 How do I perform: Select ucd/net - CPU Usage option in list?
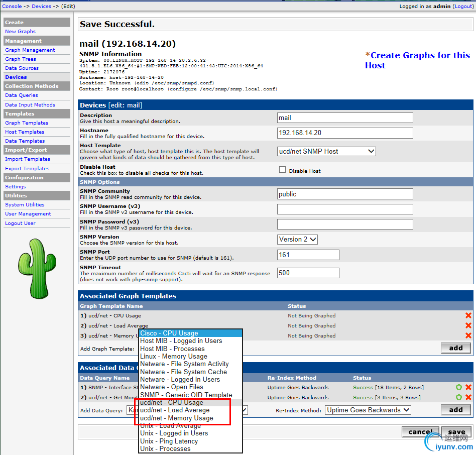tap(191, 402)
